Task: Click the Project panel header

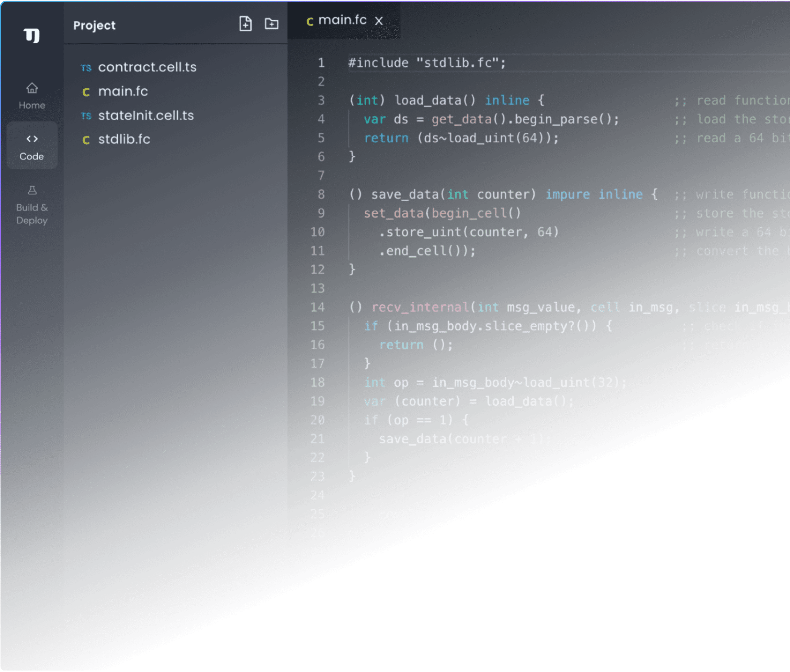Action: tap(94, 25)
